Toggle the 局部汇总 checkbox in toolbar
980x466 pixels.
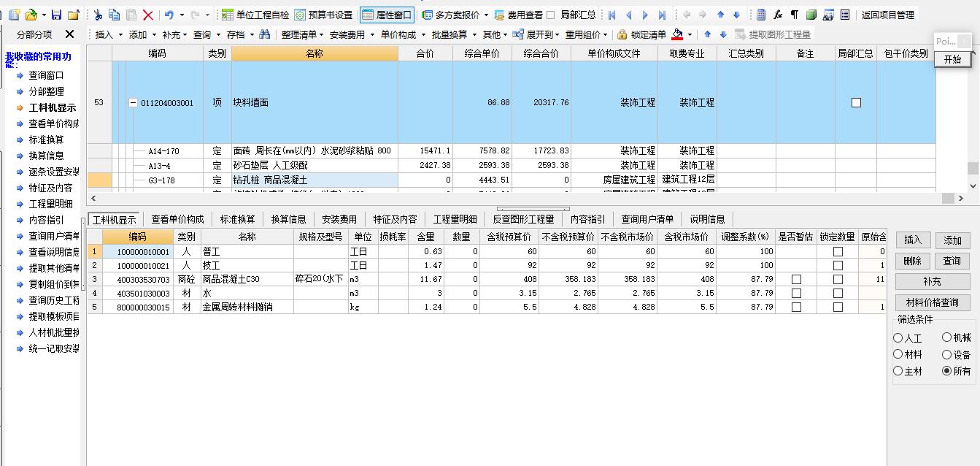(x=551, y=15)
